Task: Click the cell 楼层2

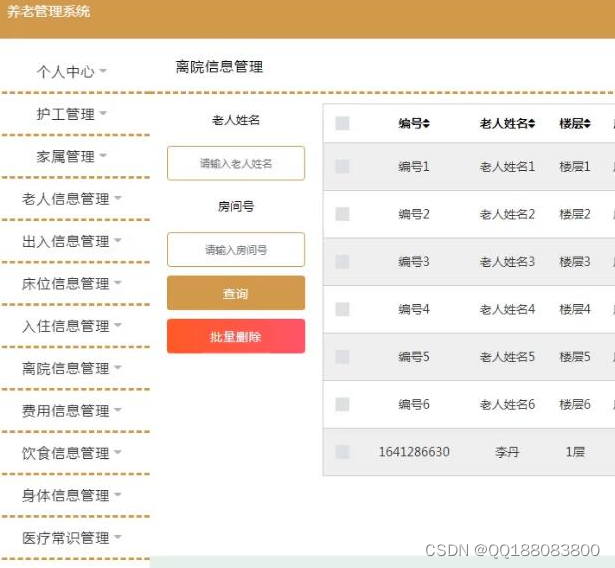Action: [x=575, y=214]
